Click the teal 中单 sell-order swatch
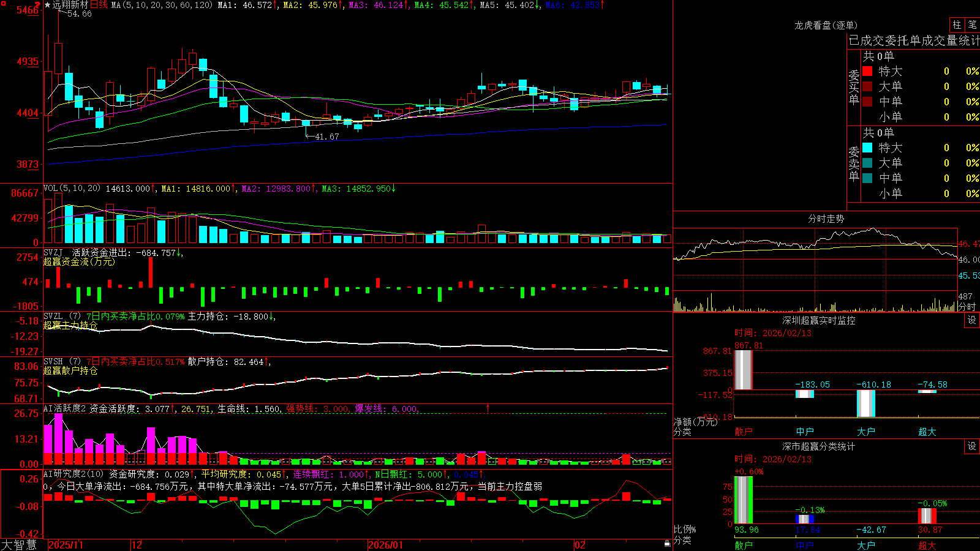The width and height of the screenshot is (980, 551). tap(867, 178)
